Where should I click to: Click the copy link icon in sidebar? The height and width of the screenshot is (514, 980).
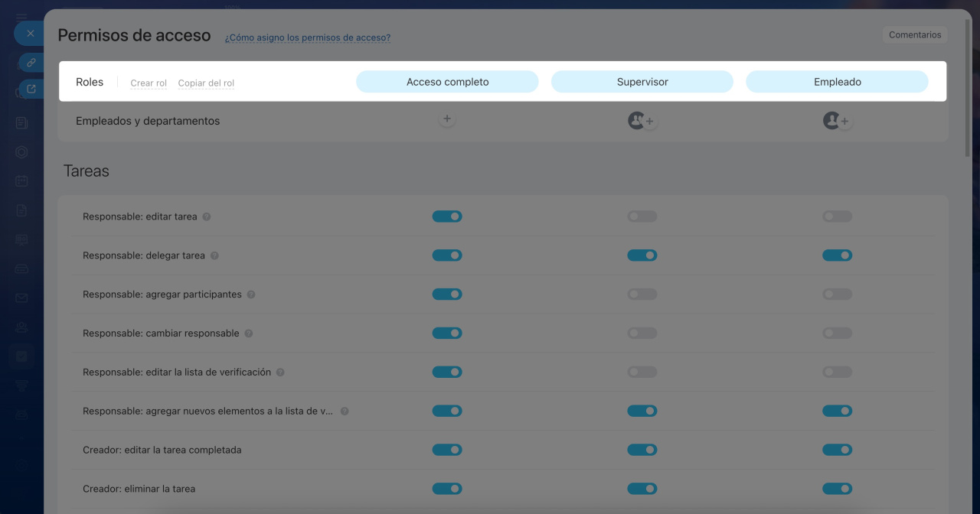pos(31,62)
